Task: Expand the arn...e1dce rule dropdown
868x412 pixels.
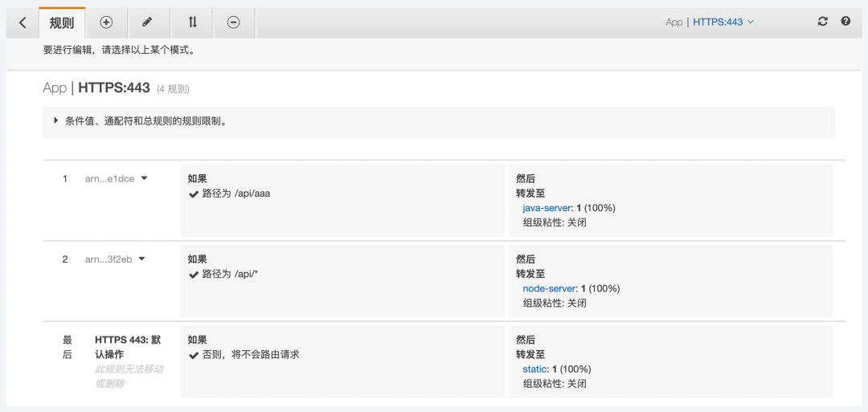Action: 144,178
